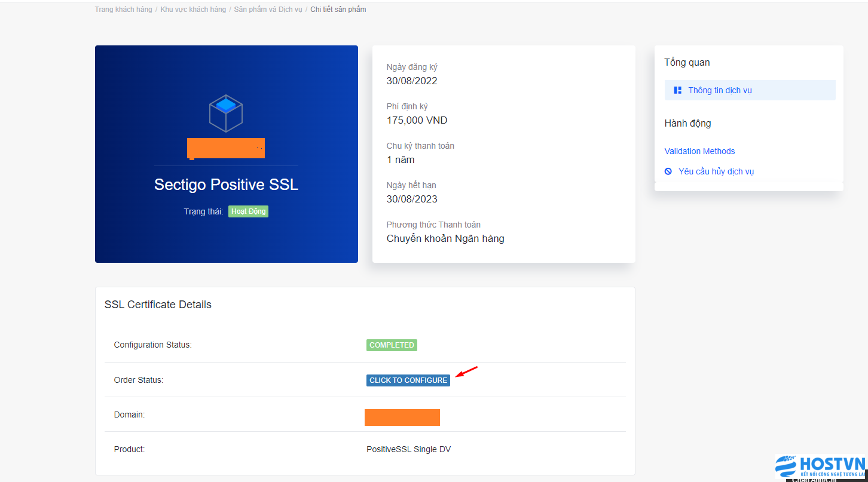Image resolution: width=868 pixels, height=482 pixels.
Task: Click the Domain label
Action: coord(129,415)
